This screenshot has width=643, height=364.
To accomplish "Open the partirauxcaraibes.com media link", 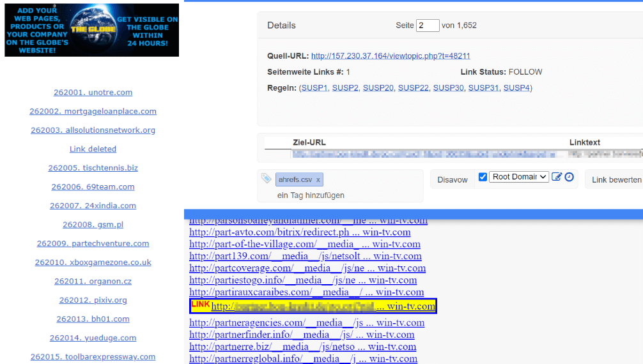I will click(306, 292).
